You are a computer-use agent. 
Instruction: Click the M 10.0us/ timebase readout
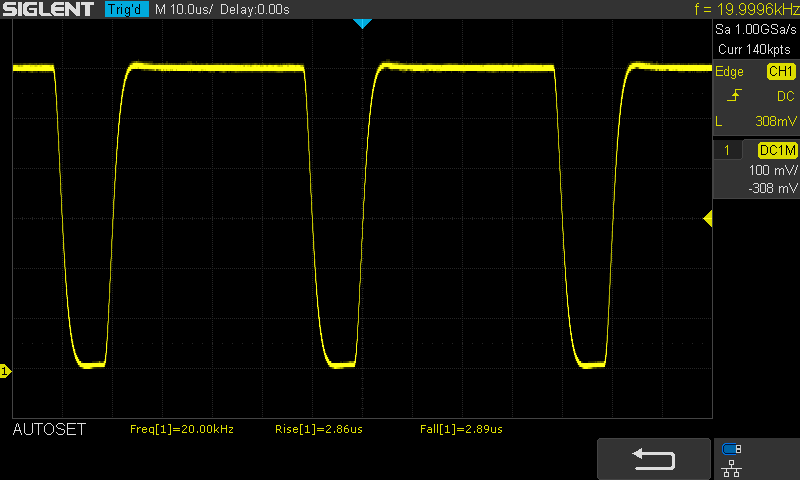(184, 9)
